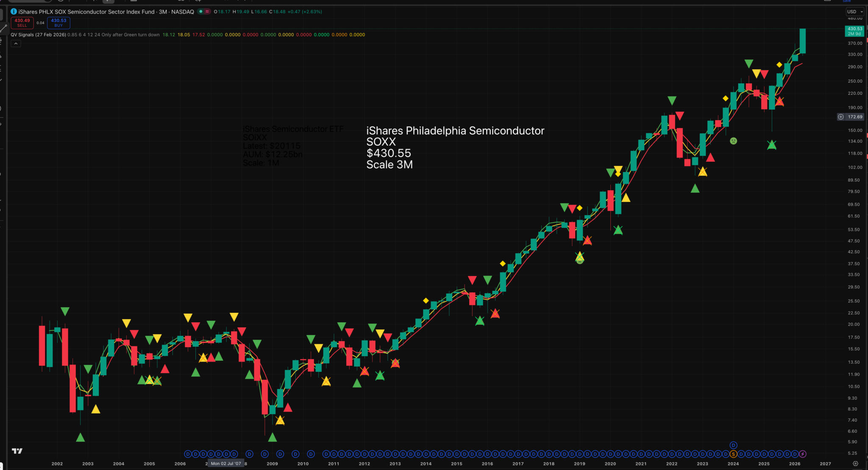
Task: Click the purple lightning event marker
Action: (x=803, y=454)
